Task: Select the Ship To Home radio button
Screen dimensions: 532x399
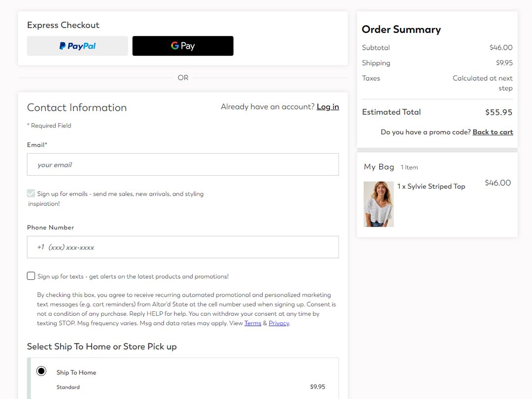Action: tap(41, 371)
